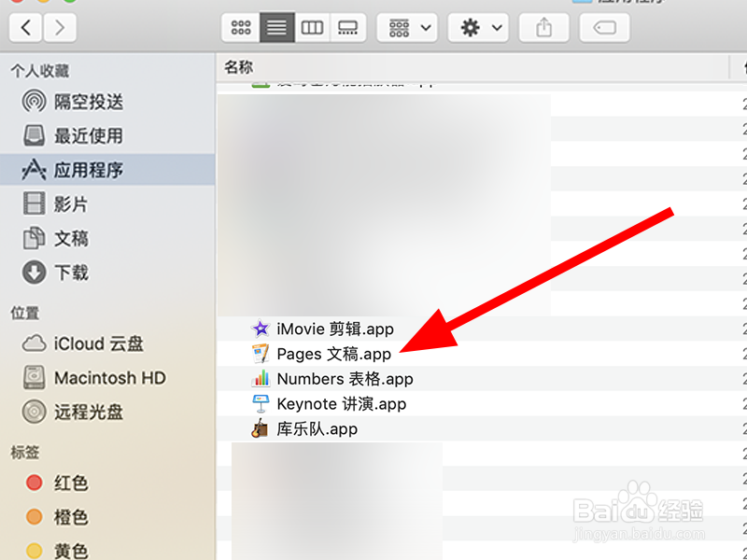
Task: Click the 个人收藏 sidebar section header
Action: [x=40, y=71]
